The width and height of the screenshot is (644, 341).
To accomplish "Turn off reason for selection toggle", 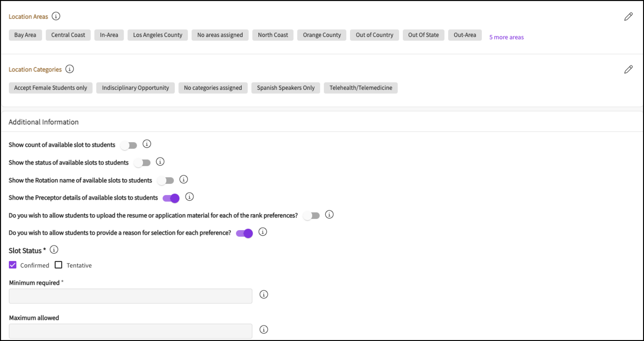I will [244, 233].
